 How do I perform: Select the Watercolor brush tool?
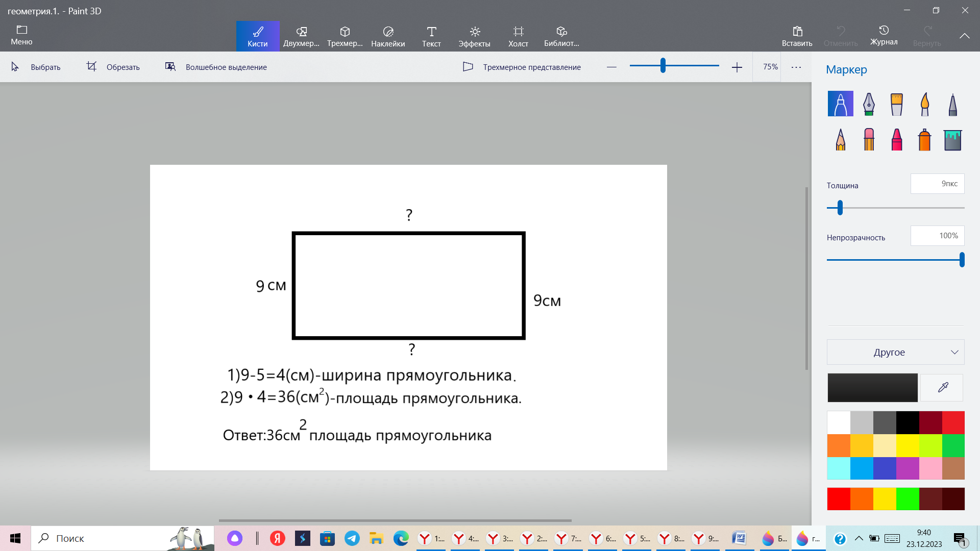(x=924, y=104)
